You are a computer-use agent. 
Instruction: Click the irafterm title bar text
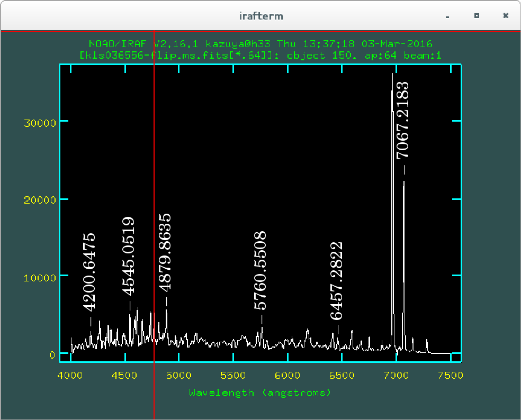[261, 16]
